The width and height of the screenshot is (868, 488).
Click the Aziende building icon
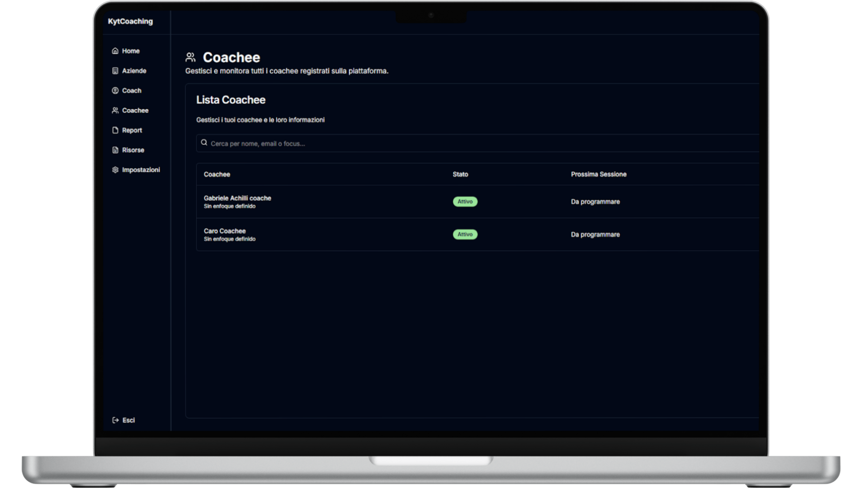115,71
